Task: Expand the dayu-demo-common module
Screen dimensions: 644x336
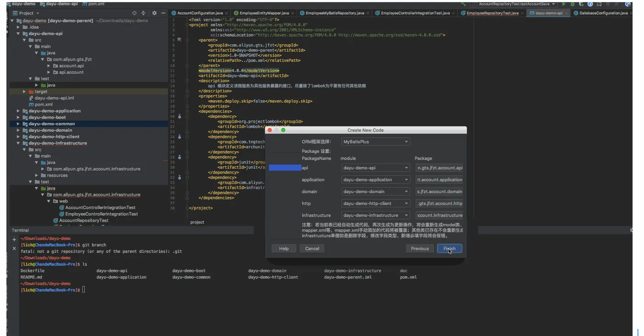Action: point(18,124)
